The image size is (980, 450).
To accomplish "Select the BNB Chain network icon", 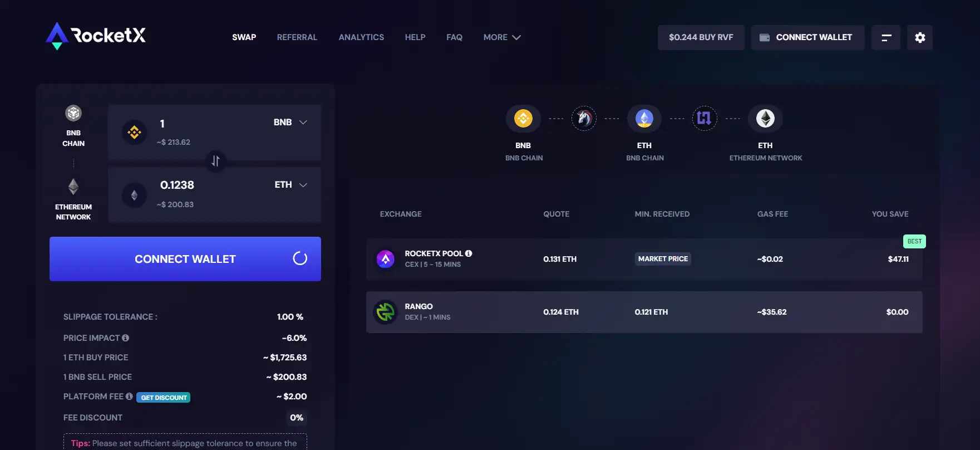I will tap(73, 114).
